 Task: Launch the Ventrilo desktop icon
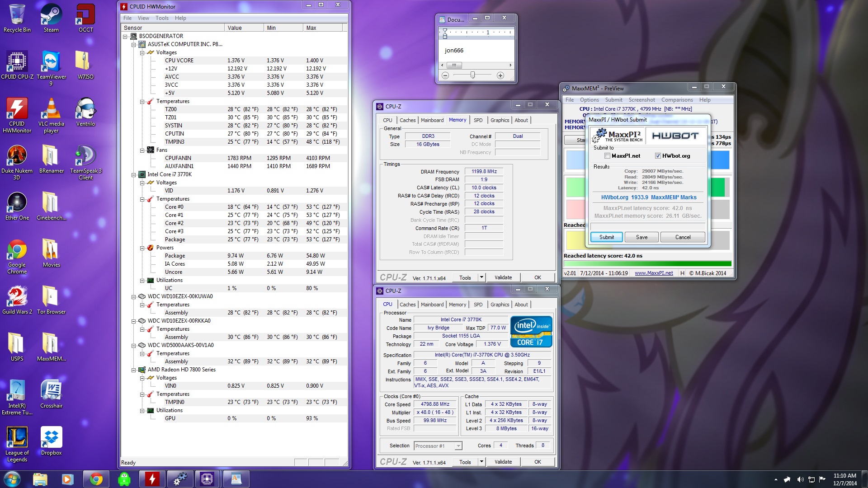click(85, 112)
